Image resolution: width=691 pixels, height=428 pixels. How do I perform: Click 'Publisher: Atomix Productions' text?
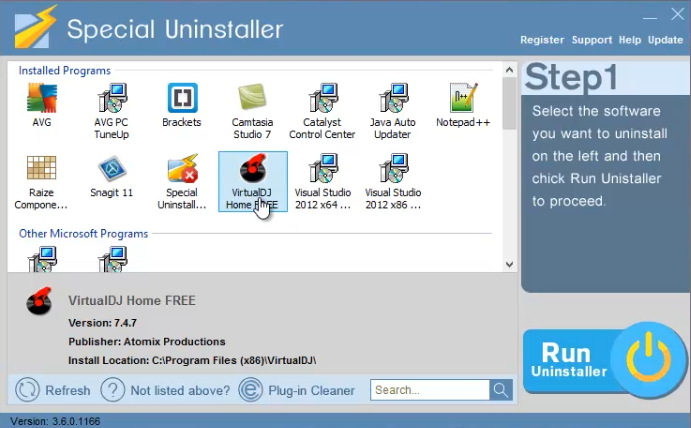[x=147, y=342]
